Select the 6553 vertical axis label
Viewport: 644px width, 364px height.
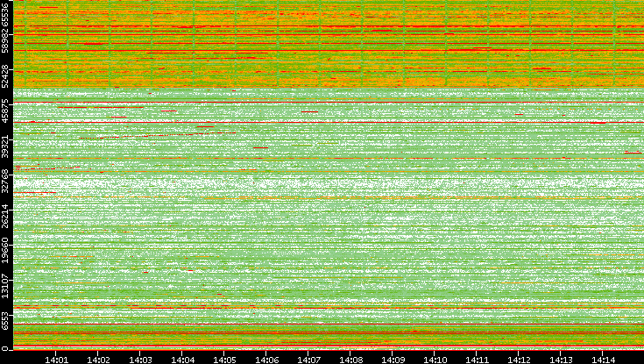coord(4,321)
